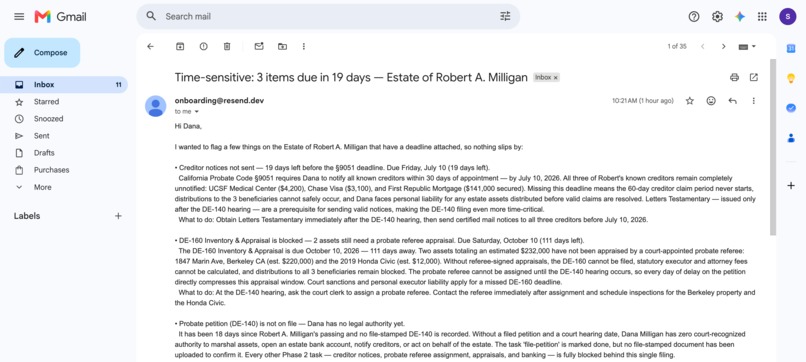
Task: Go back to inbox arrow
Action: pos(150,46)
